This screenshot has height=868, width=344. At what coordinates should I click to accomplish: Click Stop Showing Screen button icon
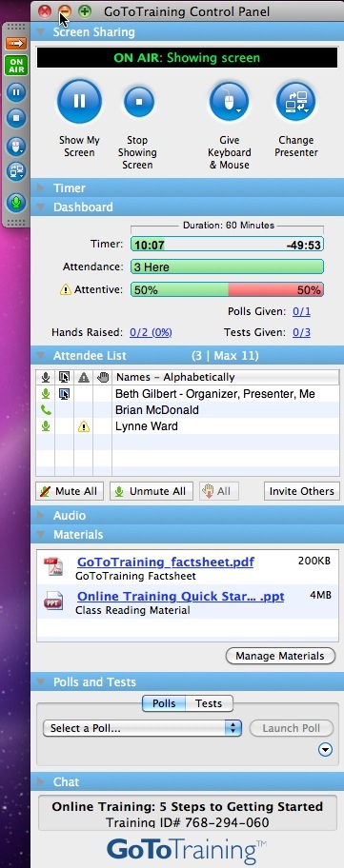tap(138, 102)
